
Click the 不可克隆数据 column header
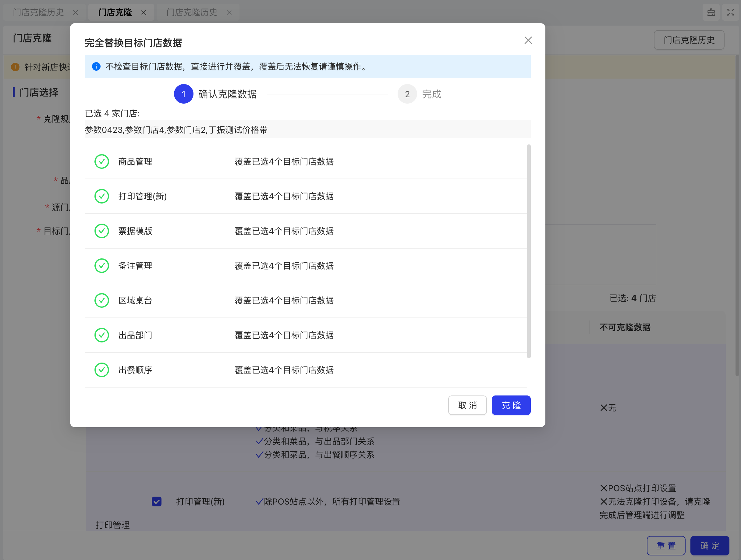[x=625, y=327]
